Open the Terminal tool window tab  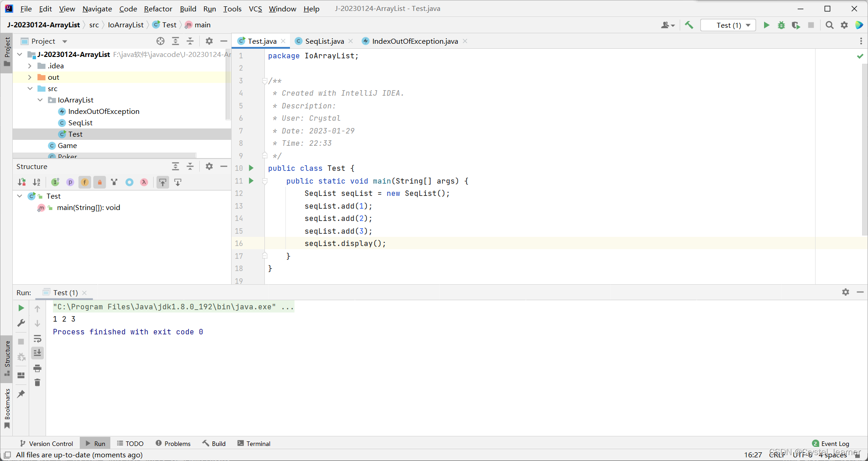pos(254,443)
